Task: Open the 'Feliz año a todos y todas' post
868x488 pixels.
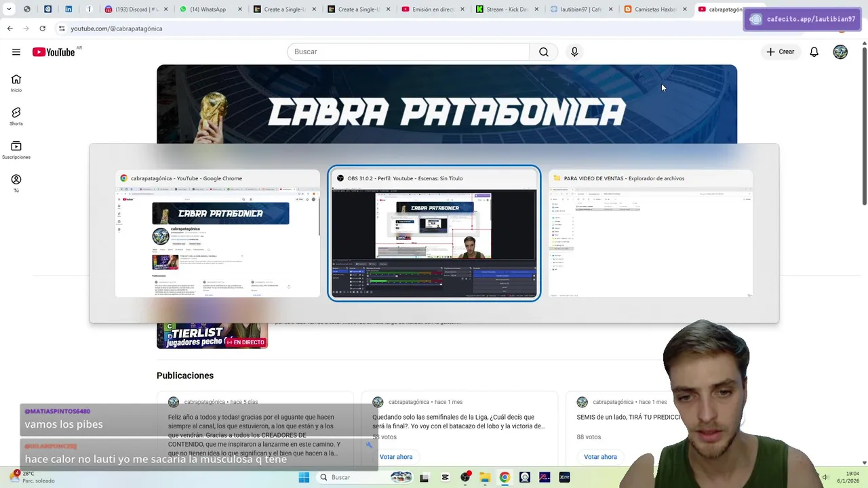Action: pyautogui.click(x=254, y=435)
